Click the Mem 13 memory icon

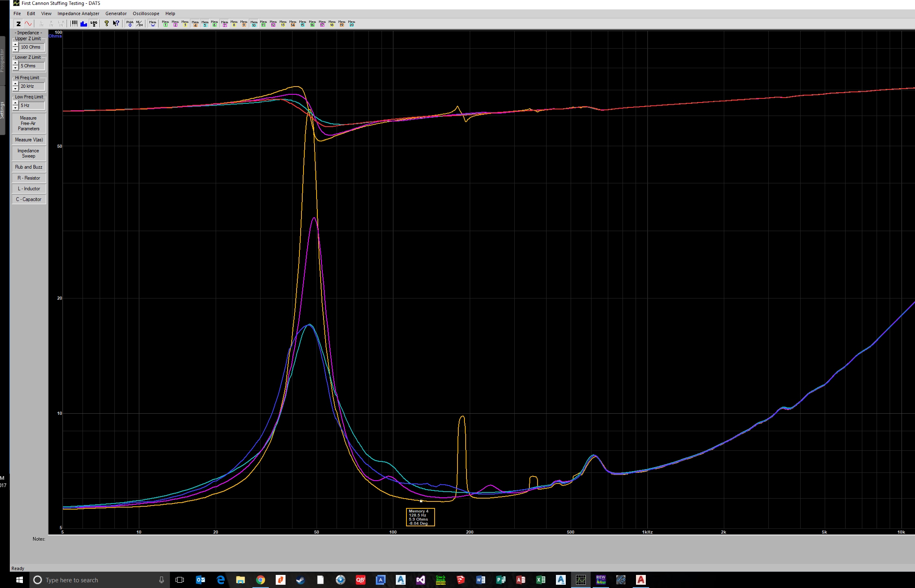tap(283, 24)
